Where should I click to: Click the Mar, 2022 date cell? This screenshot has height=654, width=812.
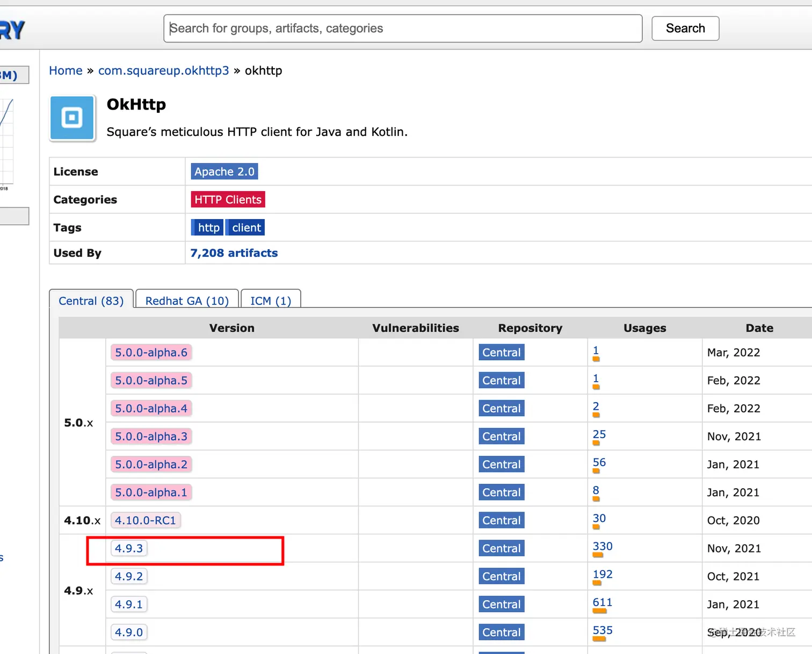click(734, 353)
